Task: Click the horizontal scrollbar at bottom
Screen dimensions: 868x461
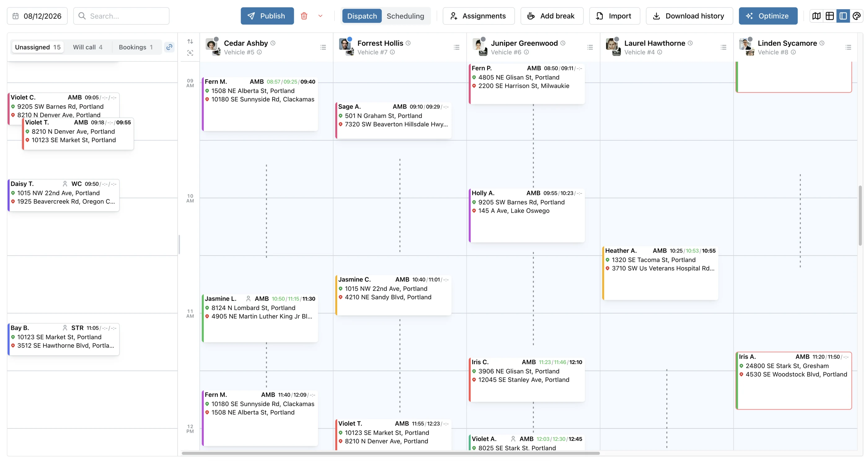Action: (391, 453)
